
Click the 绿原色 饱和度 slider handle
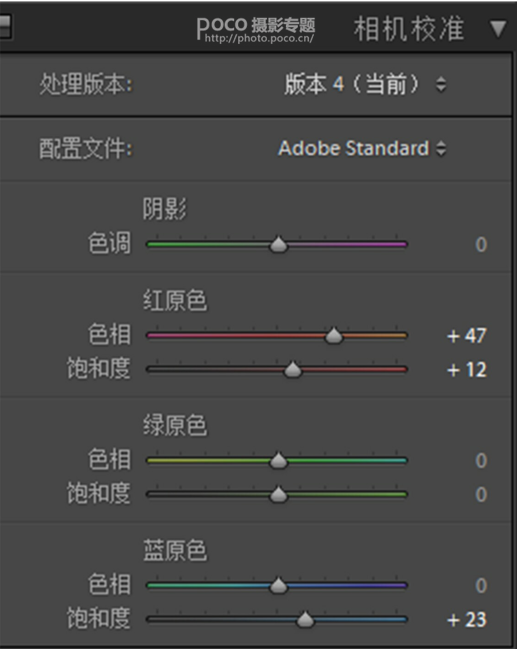279,495
